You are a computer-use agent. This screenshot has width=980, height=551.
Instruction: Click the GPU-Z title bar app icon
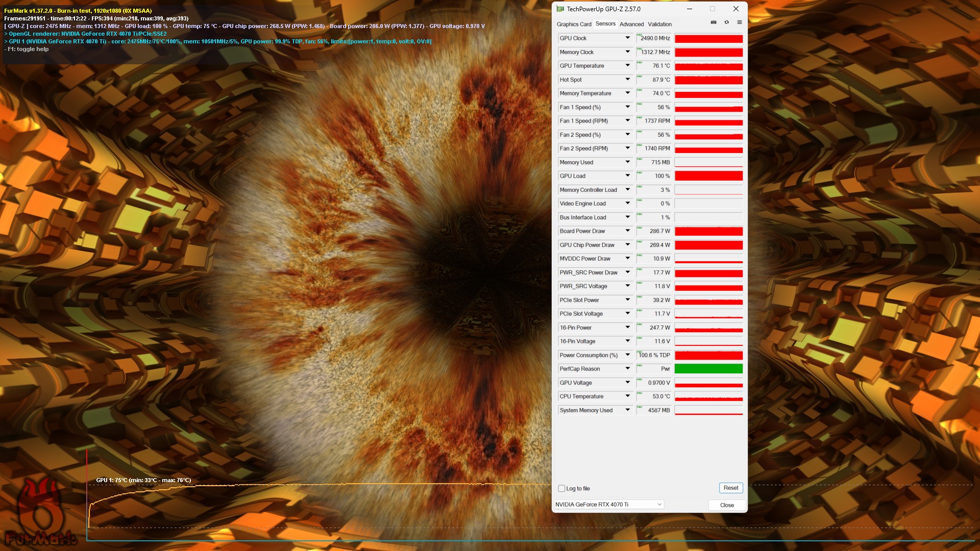pyautogui.click(x=560, y=9)
